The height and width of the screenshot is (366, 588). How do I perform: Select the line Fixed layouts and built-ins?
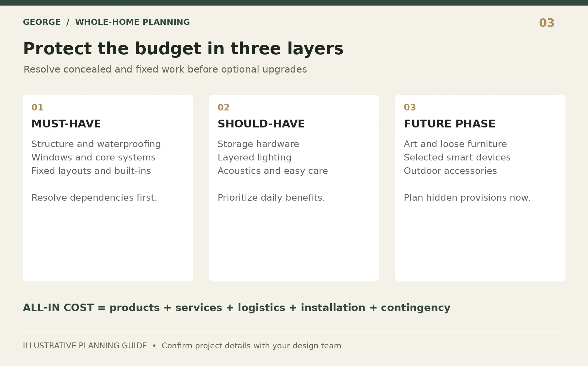[91, 171]
